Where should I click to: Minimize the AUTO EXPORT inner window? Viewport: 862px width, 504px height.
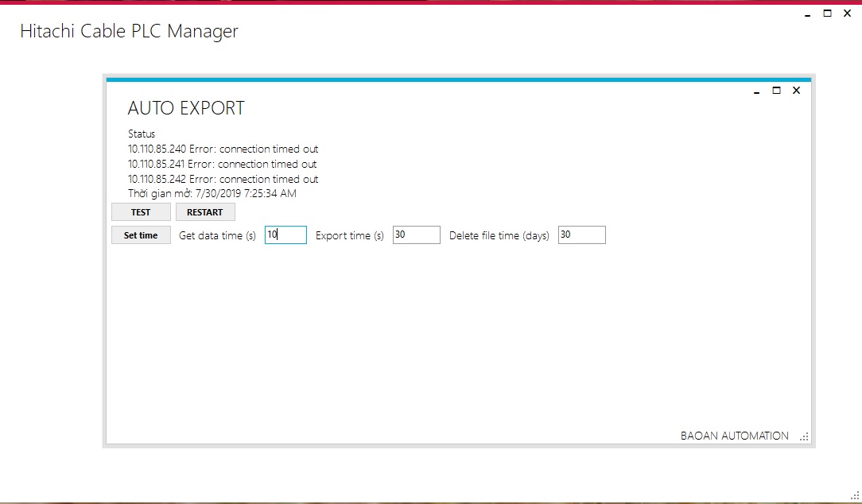[757, 91]
